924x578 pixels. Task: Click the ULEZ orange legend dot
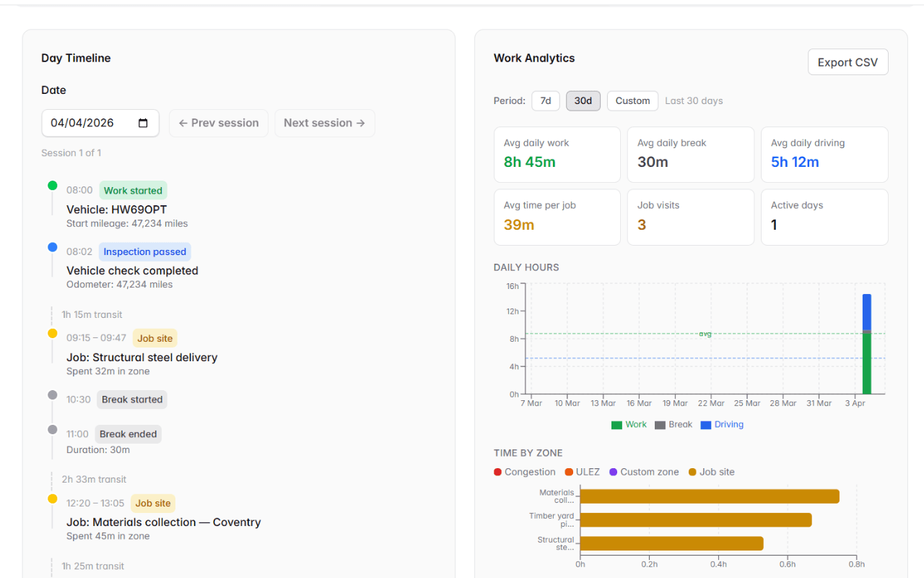(569, 473)
